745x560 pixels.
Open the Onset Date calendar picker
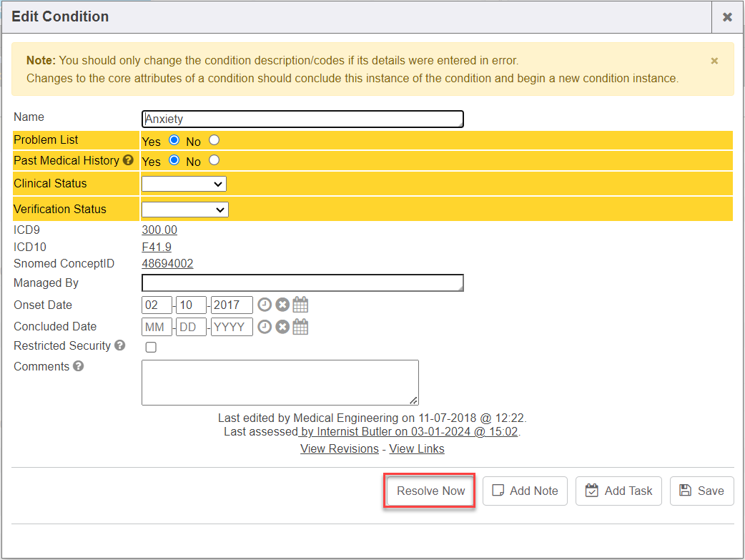pos(301,305)
